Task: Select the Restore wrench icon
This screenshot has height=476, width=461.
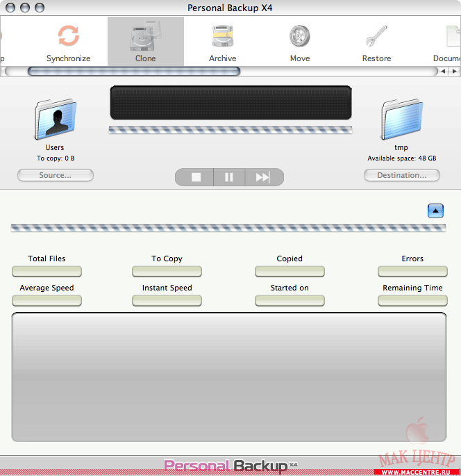Action: (376, 36)
